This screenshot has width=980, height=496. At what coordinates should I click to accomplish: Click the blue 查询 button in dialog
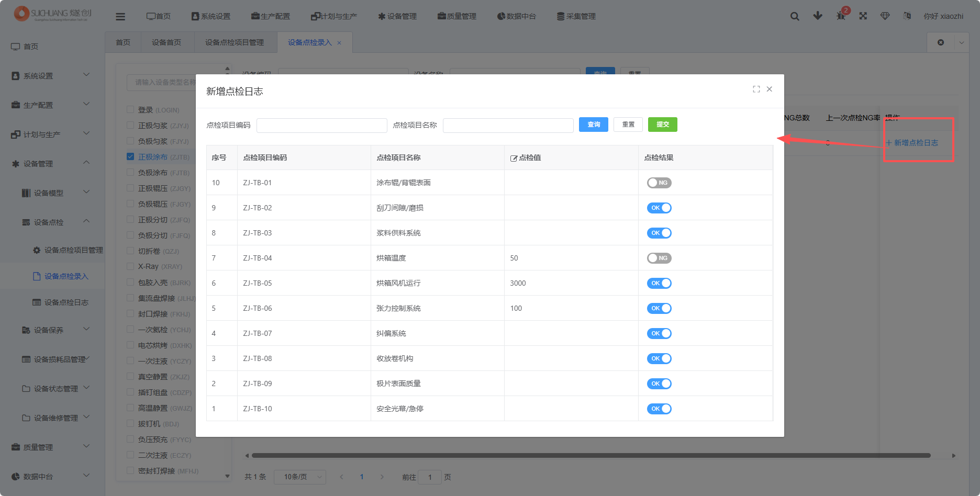coord(594,125)
